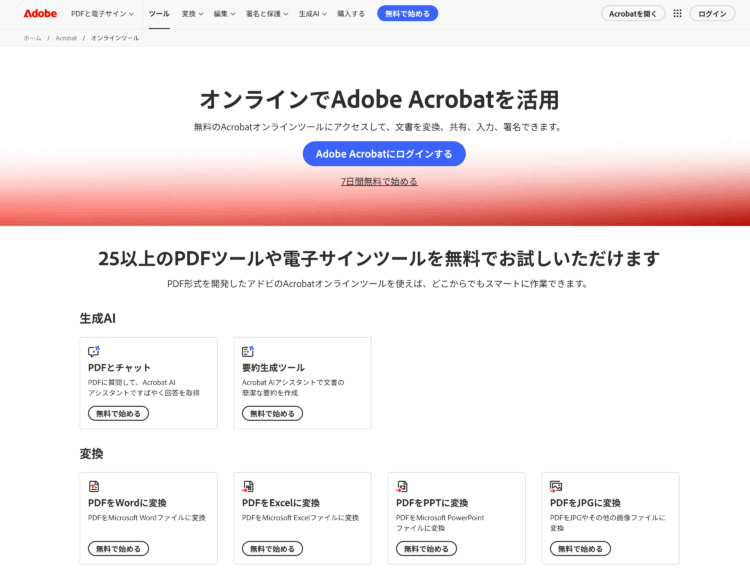Select the ツール navigation tab
Screen dimensions: 750x577
[x=159, y=14]
